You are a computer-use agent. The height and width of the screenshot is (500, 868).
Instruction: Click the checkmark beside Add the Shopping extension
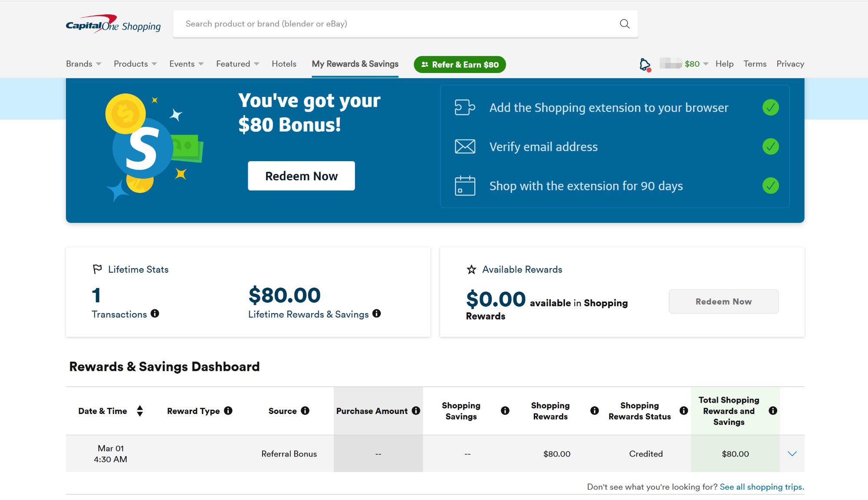pyautogui.click(x=770, y=107)
